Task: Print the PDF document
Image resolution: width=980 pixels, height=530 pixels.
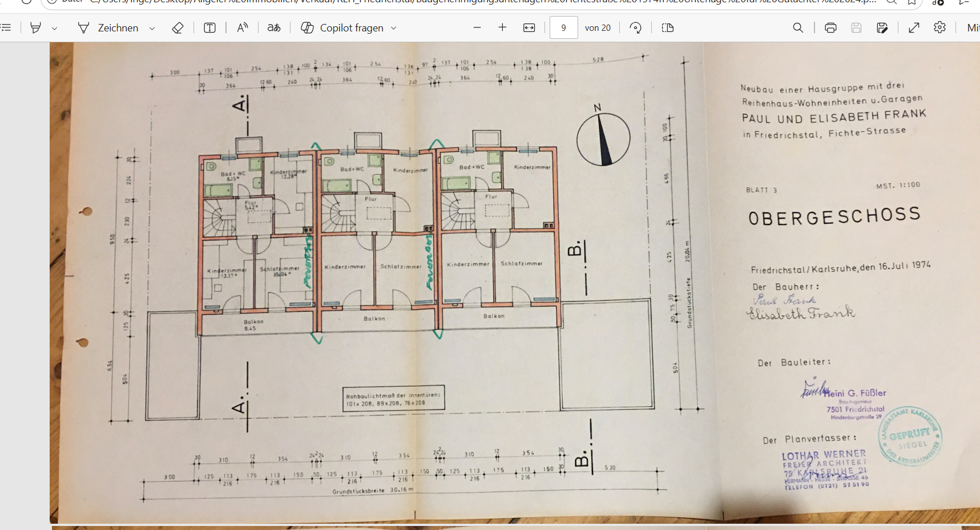Action: point(830,27)
